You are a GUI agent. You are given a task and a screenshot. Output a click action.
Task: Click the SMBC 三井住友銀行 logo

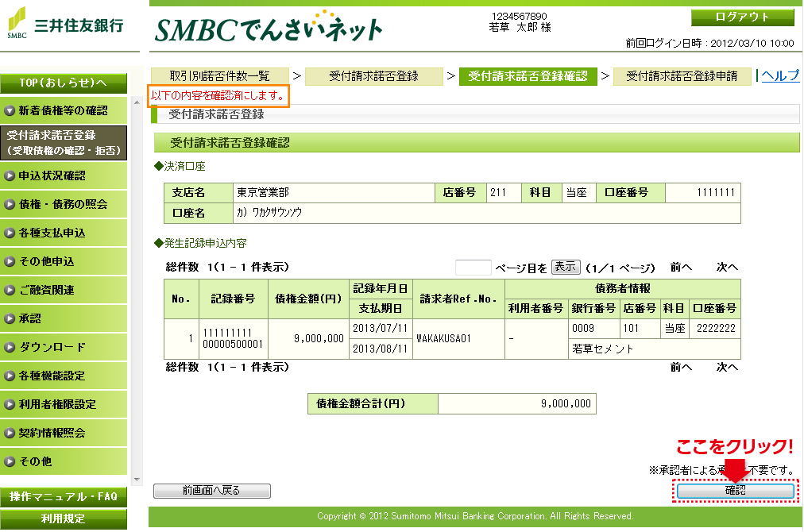pyautogui.click(x=66, y=24)
